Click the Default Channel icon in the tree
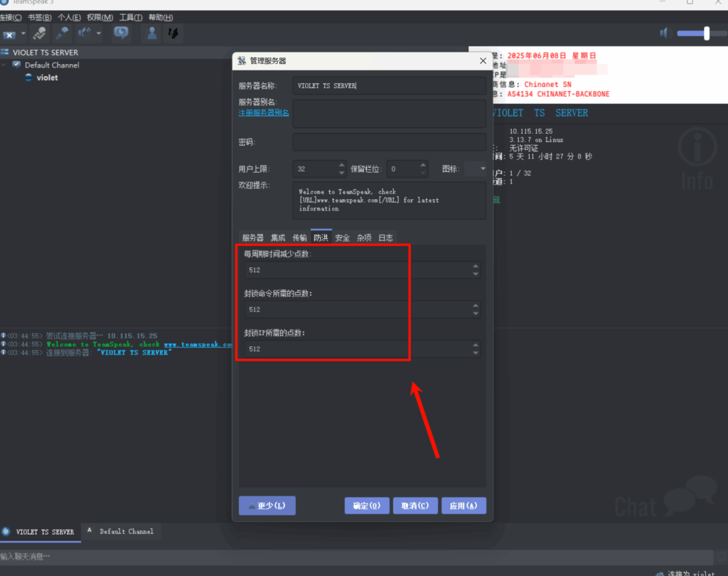Viewport: 728px width, 576px height. tap(17, 65)
